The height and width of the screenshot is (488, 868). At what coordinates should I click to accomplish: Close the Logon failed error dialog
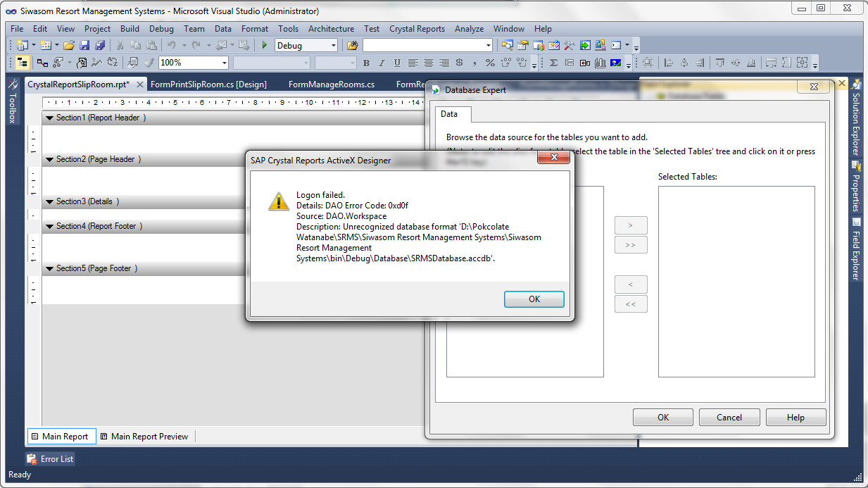click(x=553, y=159)
